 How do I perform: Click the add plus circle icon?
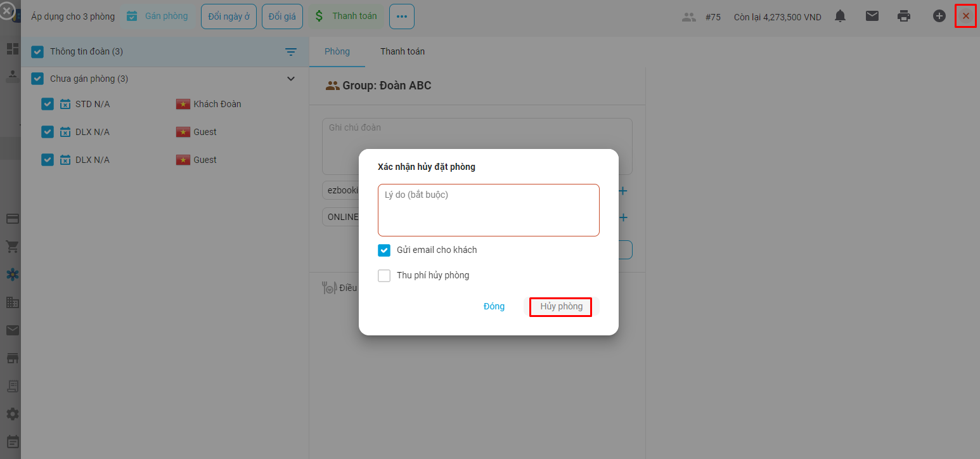pos(939,16)
